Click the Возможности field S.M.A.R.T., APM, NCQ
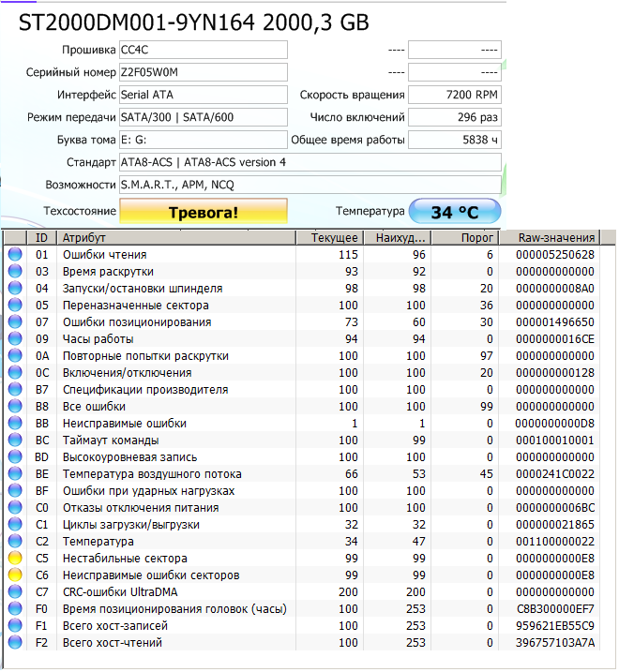619x672 pixels. (310, 185)
